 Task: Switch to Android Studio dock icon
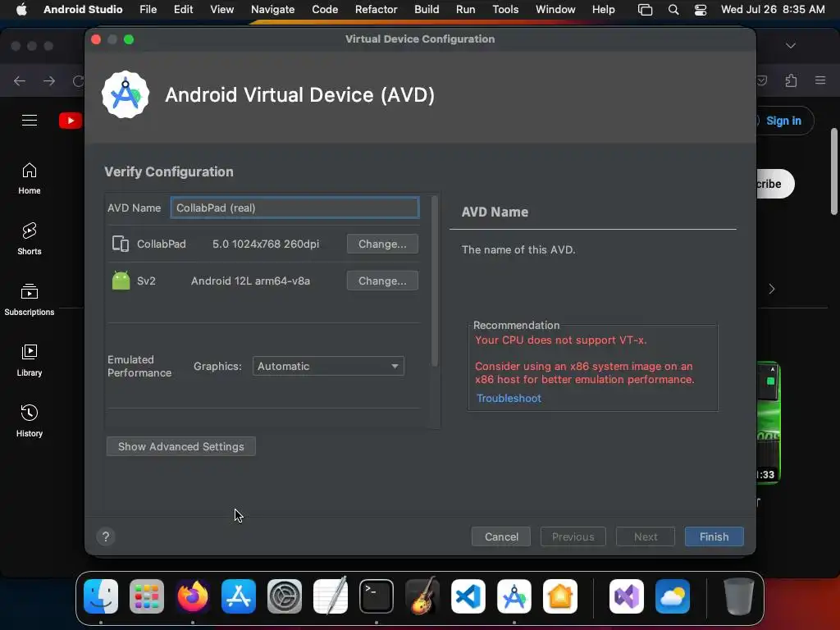[x=514, y=596]
